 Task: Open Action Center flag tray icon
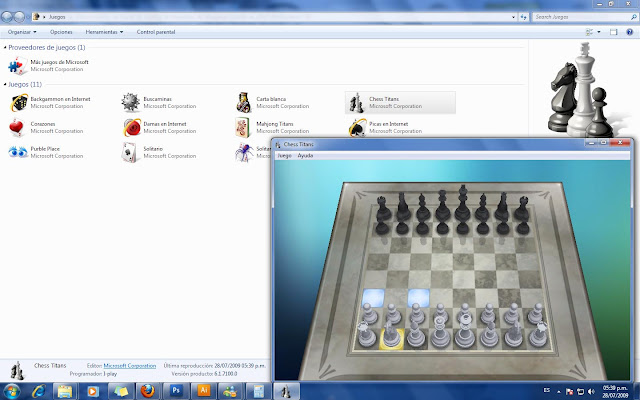pos(570,391)
